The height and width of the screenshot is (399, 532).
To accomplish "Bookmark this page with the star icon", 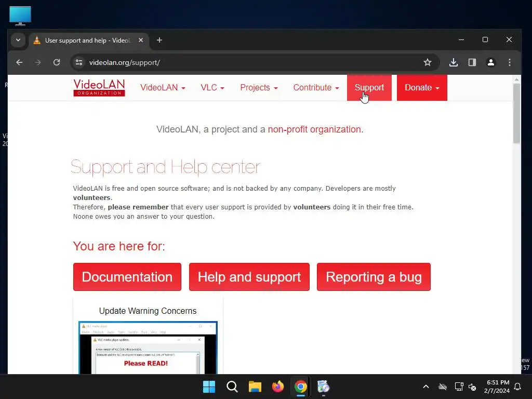I will [x=428, y=62].
